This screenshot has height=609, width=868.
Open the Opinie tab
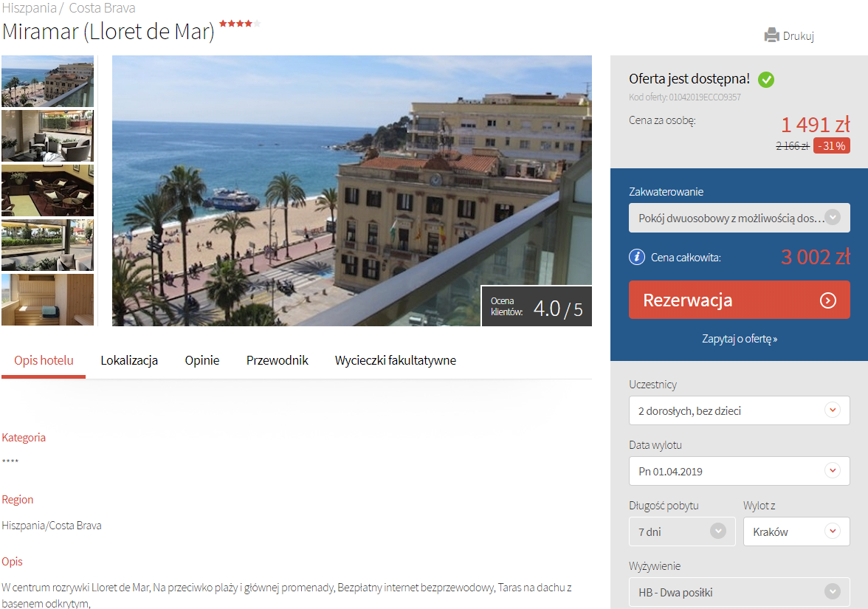202,361
